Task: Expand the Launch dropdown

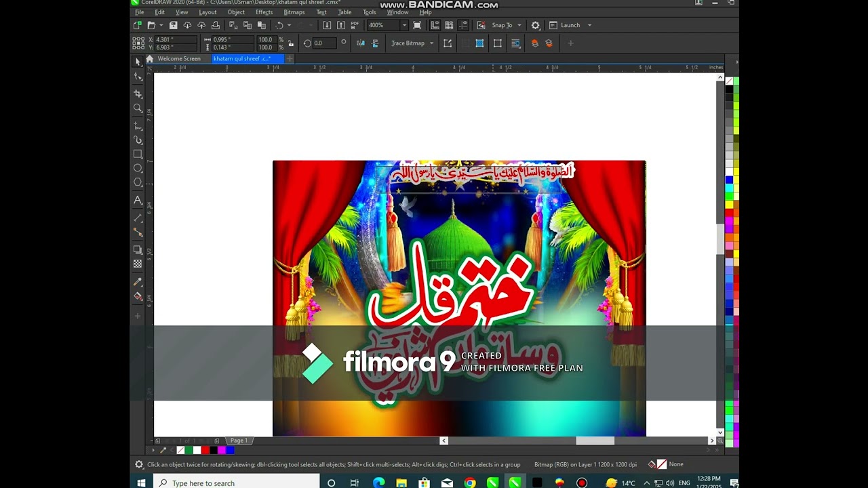Action: [x=589, y=25]
